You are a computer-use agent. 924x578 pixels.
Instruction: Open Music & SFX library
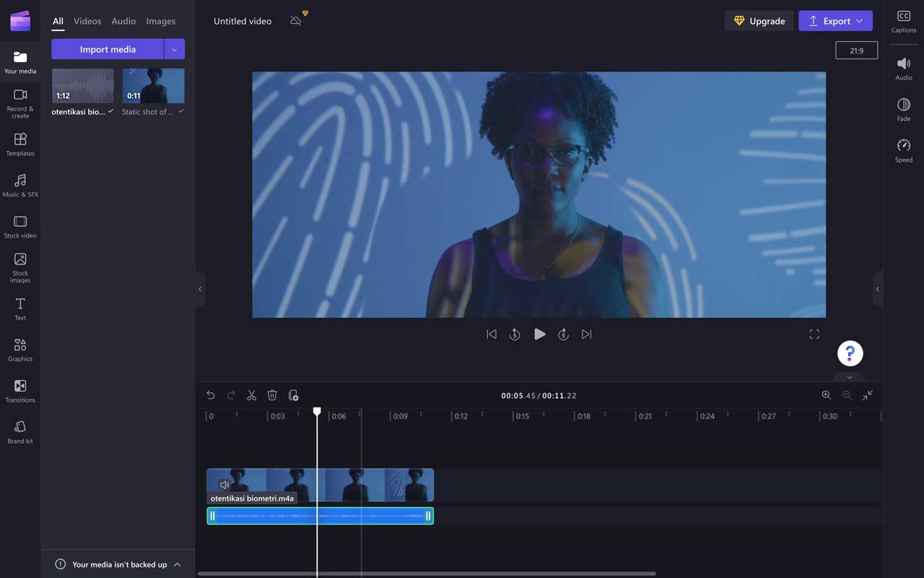[x=20, y=185]
